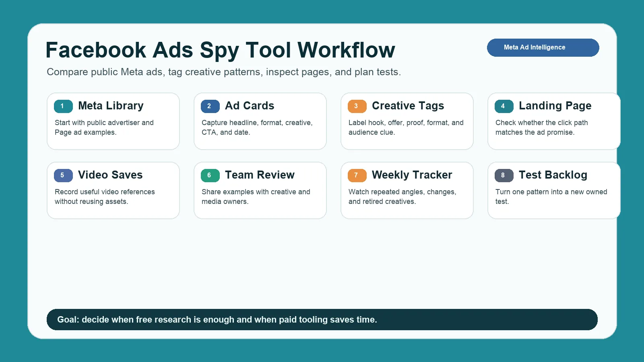Click the Test Backlog card title

click(553, 175)
